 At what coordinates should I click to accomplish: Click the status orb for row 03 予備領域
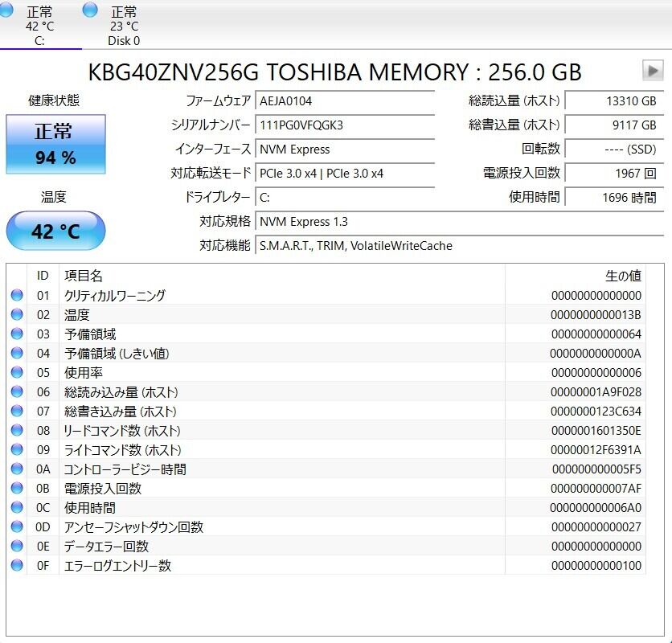point(17,334)
